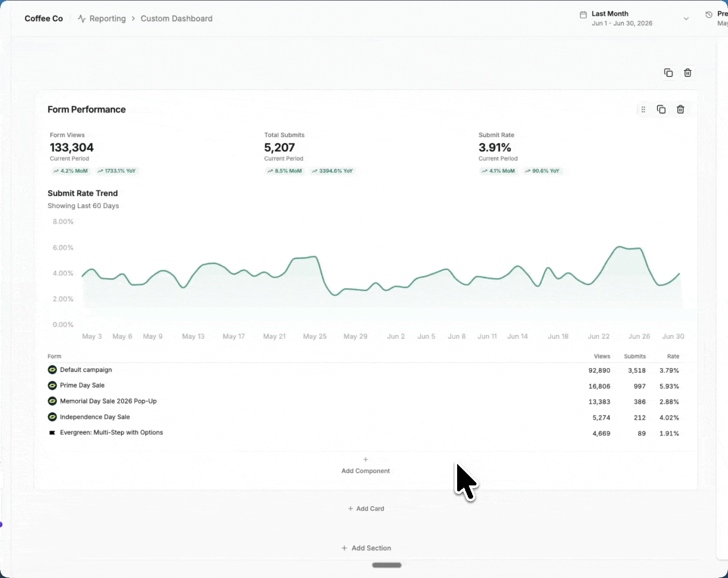Click the Form Views 4.2% MoM badge
Viewport: 728px width, 578px height.
(70, 171)
